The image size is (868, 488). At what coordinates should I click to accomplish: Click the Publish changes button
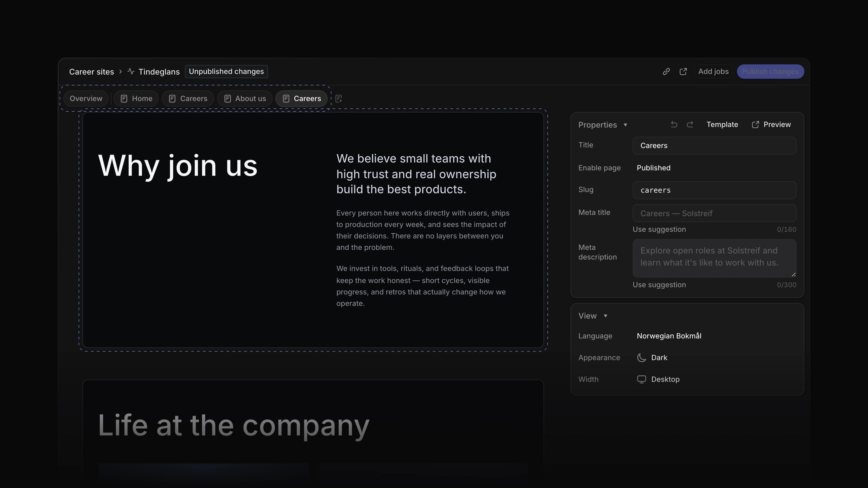(x=770, y=71)
